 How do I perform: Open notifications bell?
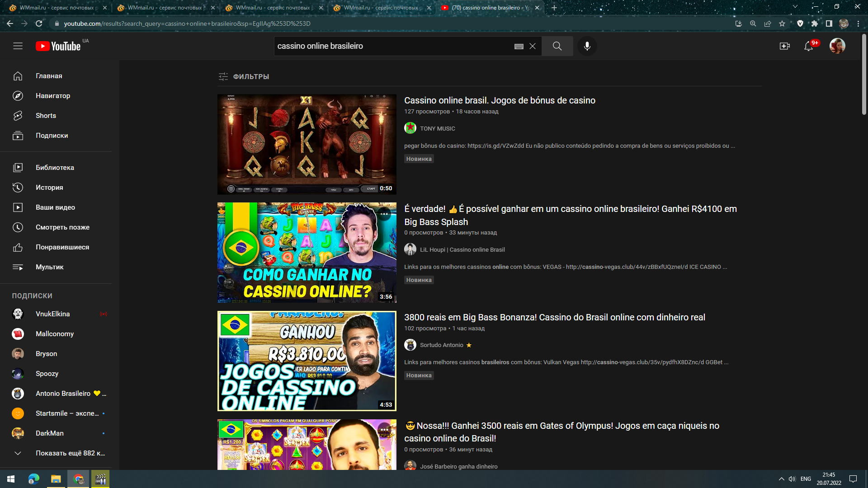click(808, 46)
